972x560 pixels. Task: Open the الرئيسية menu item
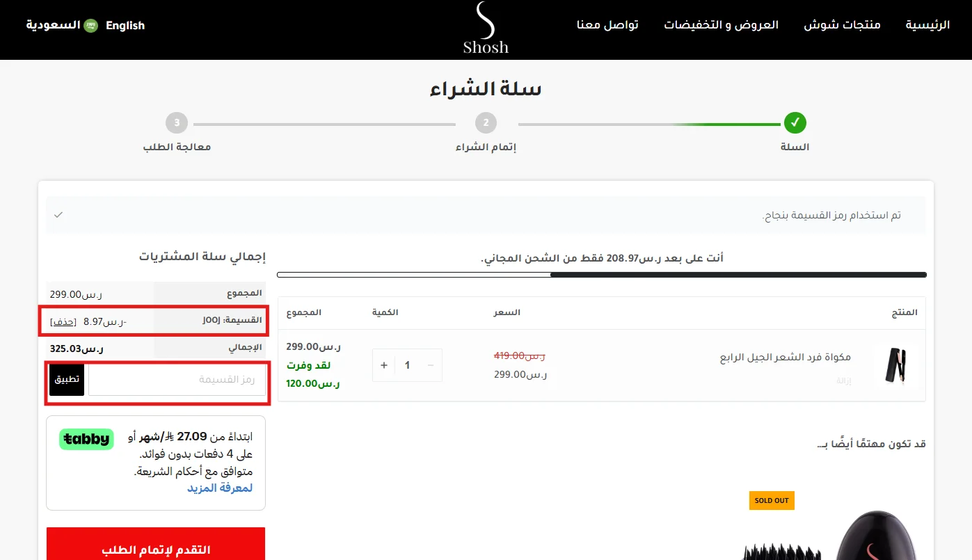tap(927, 25)
